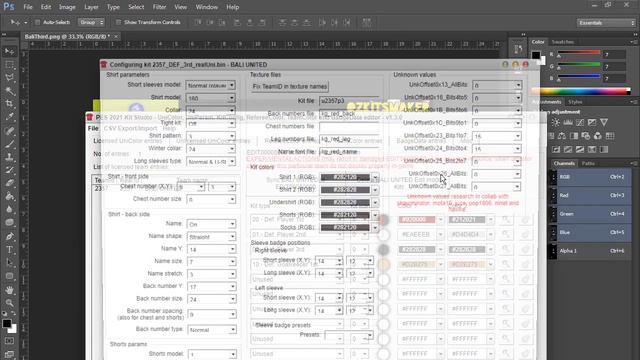Add a Color Balance adjustment
The height and width of the screenshot is (360, 640).
click(x=562, y=136)
